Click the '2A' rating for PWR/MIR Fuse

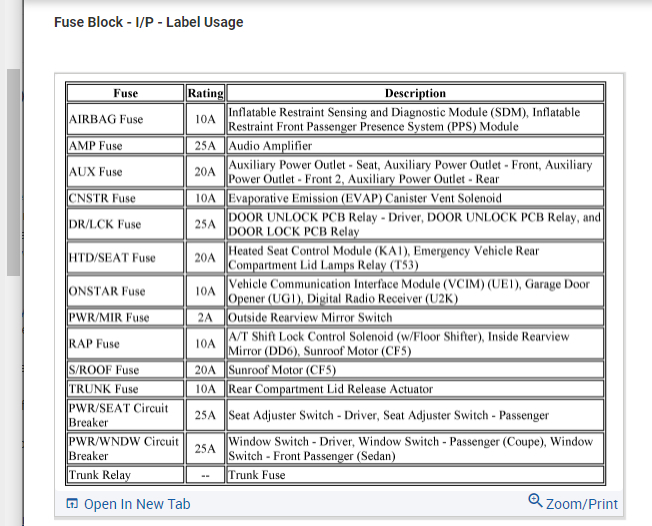[x=205, y=317]
